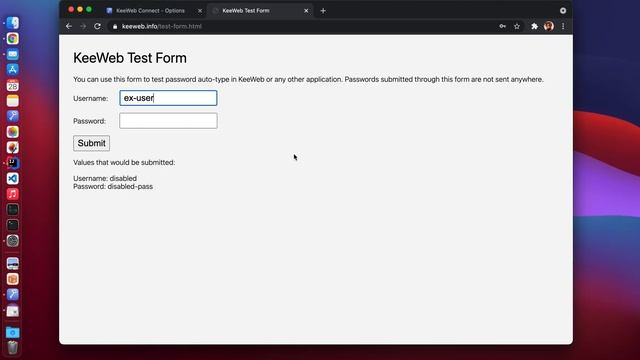640x360 pixels.
Task: Open Chrome's three-dot menu
Action: (563, 26)
